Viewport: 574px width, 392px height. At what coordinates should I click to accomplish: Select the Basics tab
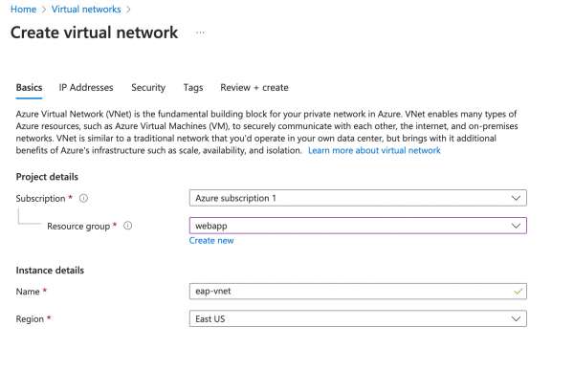coord(29,88)
